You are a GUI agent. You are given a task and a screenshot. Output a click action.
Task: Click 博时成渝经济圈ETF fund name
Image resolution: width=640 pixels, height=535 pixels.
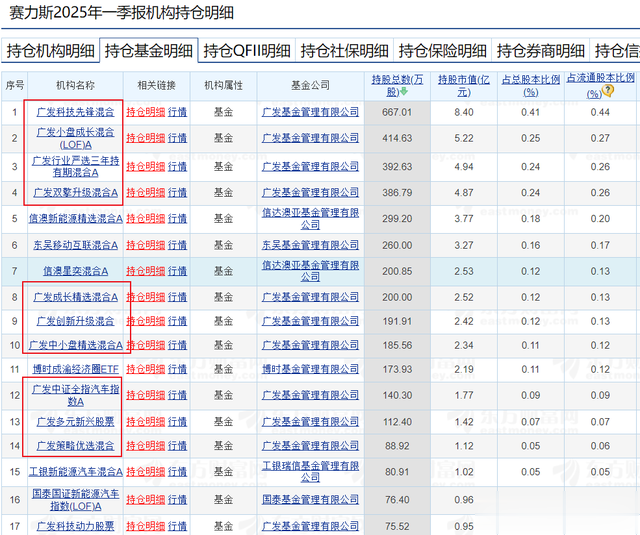pos(75,370)
